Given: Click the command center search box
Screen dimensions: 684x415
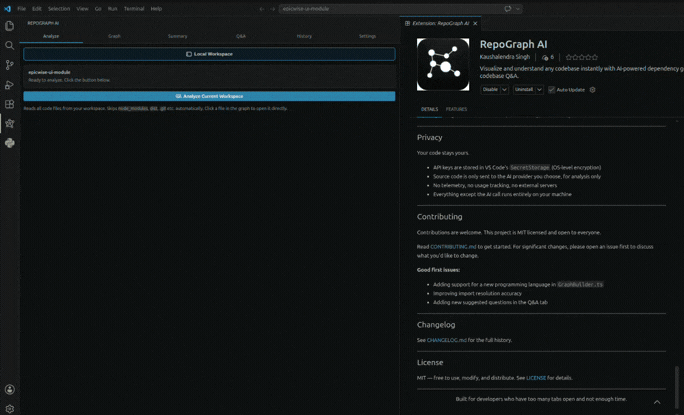Looking at the screenshot, I should point(390,9).
